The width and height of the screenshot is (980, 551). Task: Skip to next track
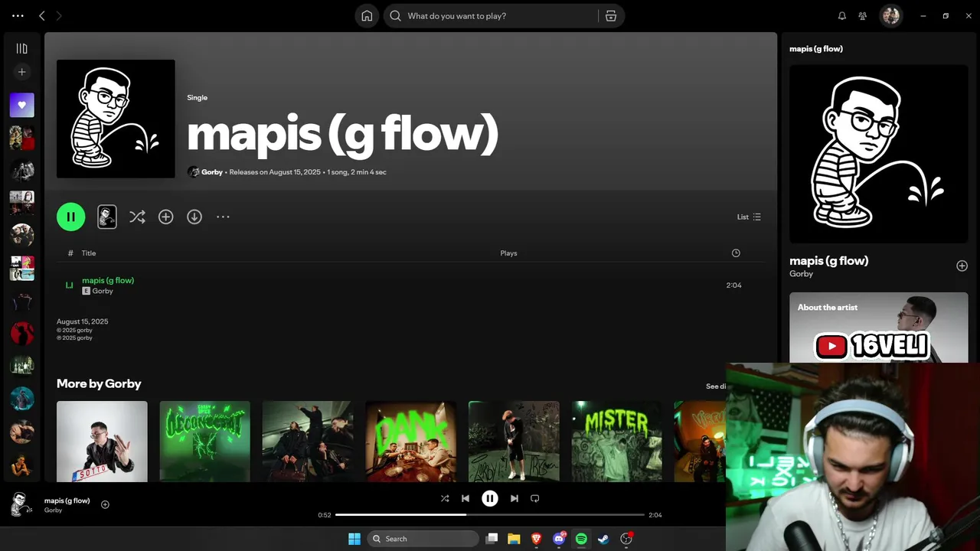point(514,498)
